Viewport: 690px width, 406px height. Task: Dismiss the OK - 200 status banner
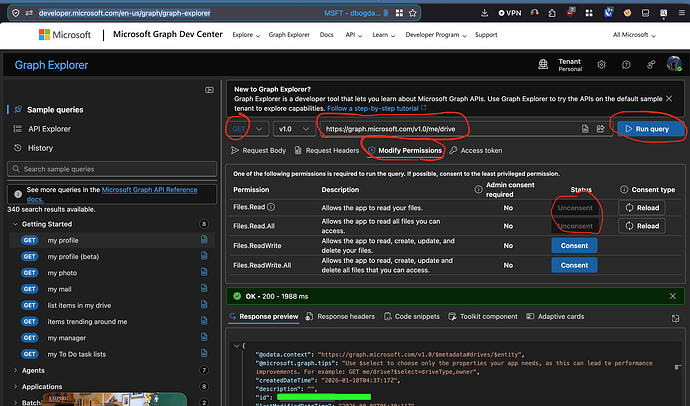[672, 296]
